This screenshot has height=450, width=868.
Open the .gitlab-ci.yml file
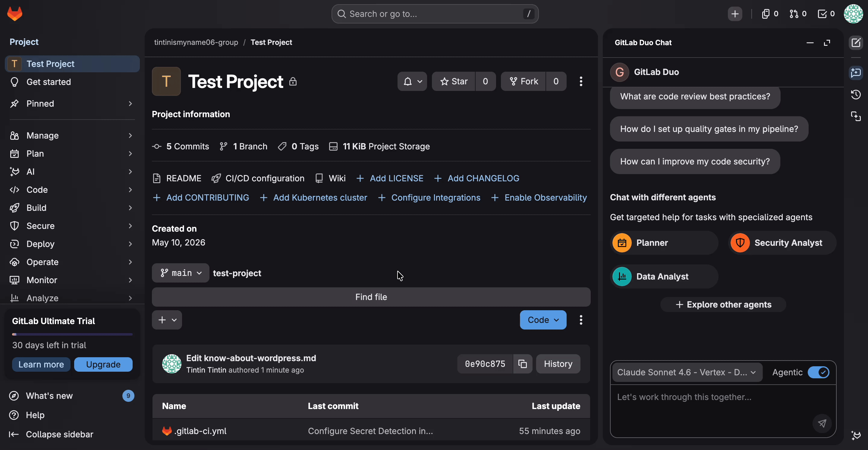[200, 431]
